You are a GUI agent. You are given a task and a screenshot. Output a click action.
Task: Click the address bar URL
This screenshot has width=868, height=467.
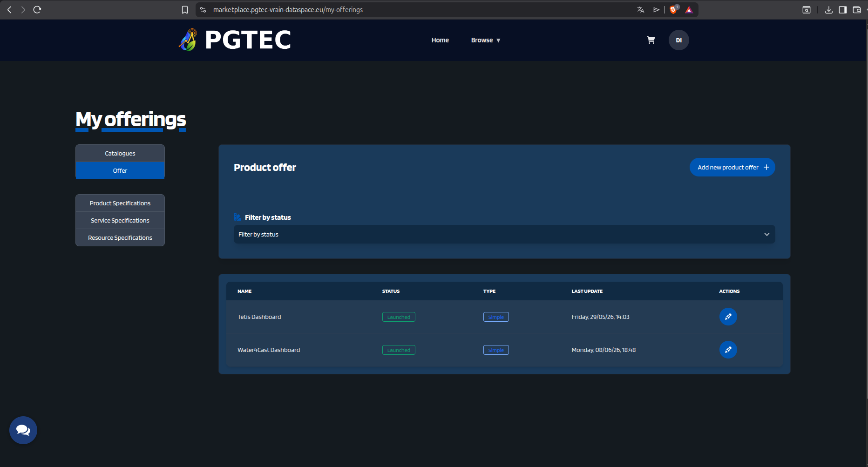click(288, 10)
